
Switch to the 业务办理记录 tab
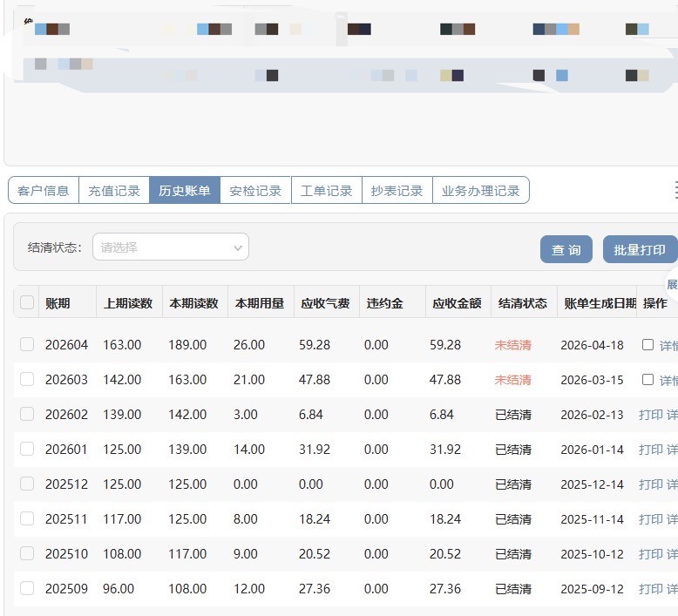[x=480, y=191]
